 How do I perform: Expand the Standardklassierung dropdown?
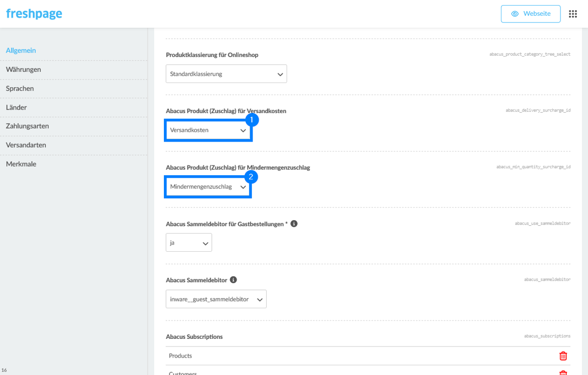tap(226, 74)
